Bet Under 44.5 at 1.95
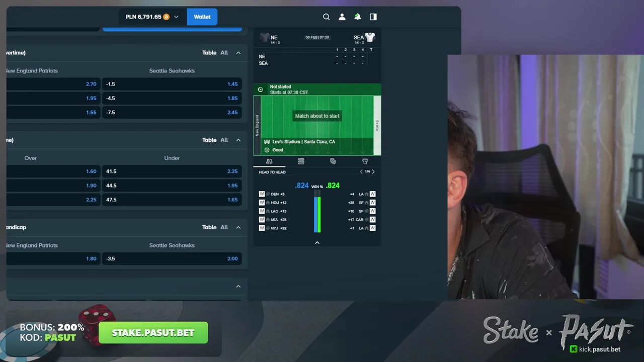This screenshot has width=644, height=362. 172,186
